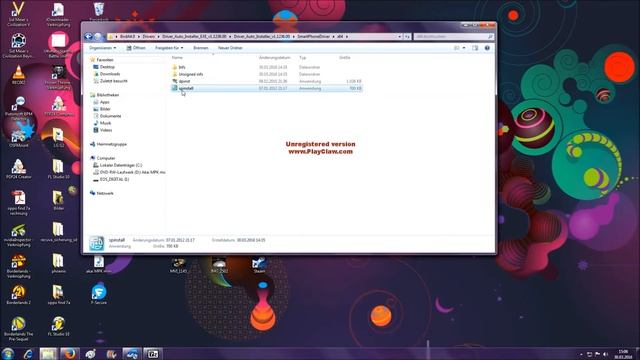Click the Drivers breadcrumb segment
Viewport: 640px width, 360px height.
149,37
